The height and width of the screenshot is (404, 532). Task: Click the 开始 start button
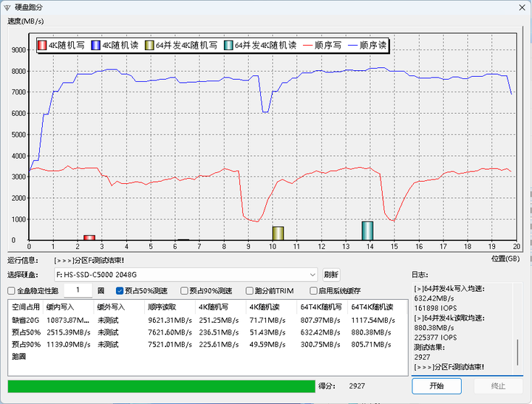point(436,386)
